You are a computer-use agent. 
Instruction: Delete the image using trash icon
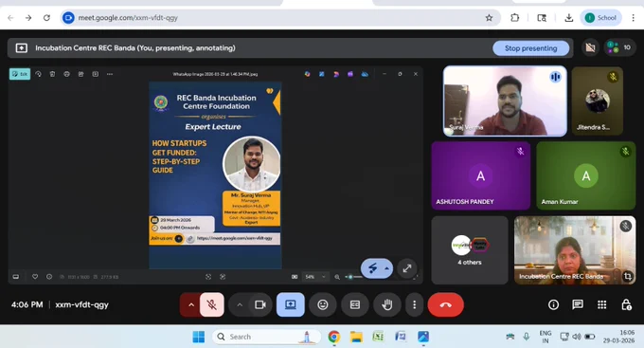click(x=52, y=74)
